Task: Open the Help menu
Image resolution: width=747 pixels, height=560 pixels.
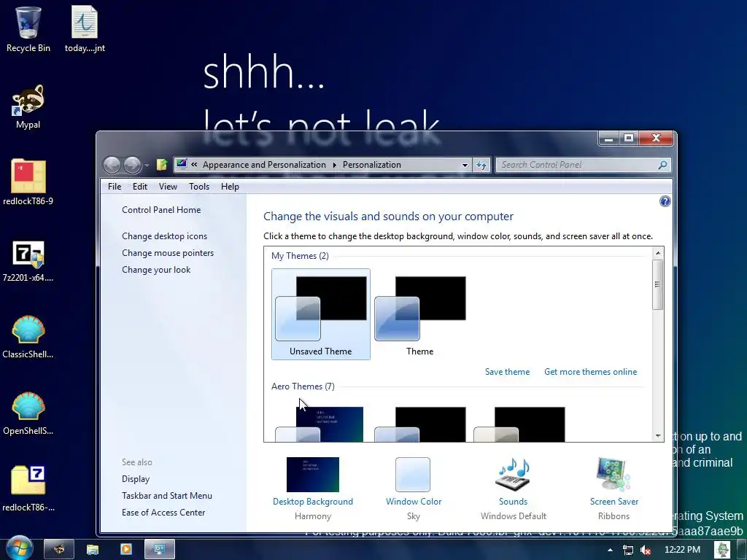Action: pos(230,187)
